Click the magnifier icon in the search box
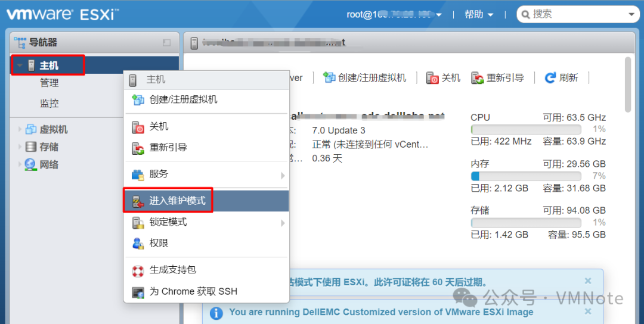Viewport: 644px width, 324px height. (525, 15)
